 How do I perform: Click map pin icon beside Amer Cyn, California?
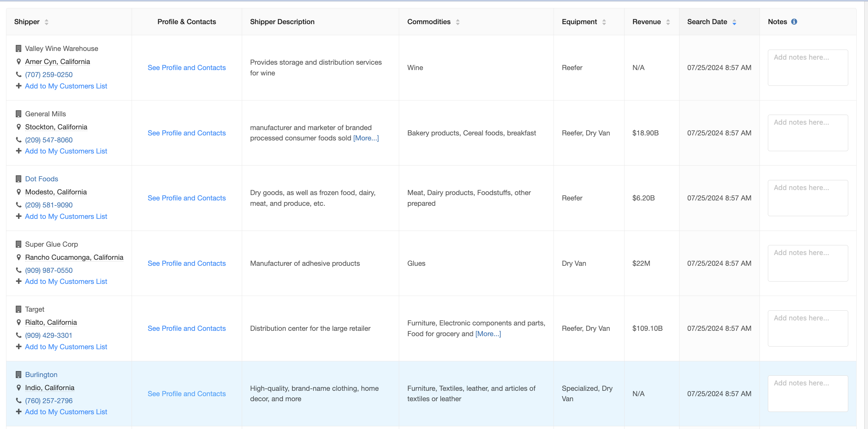point(18,62)
